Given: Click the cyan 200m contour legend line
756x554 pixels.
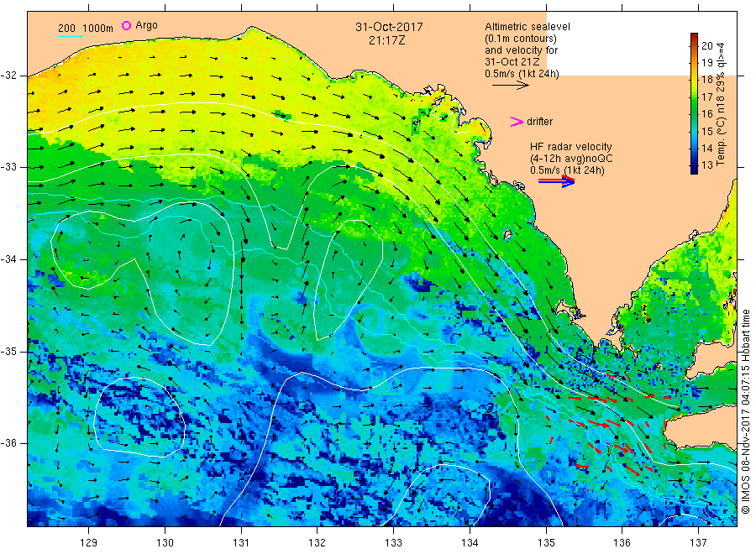Looking at the screenshot, I should pos(70,36).
